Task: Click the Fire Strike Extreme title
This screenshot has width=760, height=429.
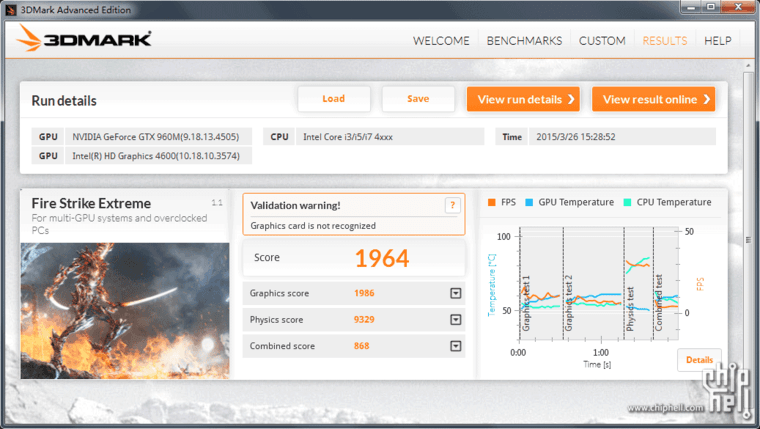Action: [x=91, y=203]
